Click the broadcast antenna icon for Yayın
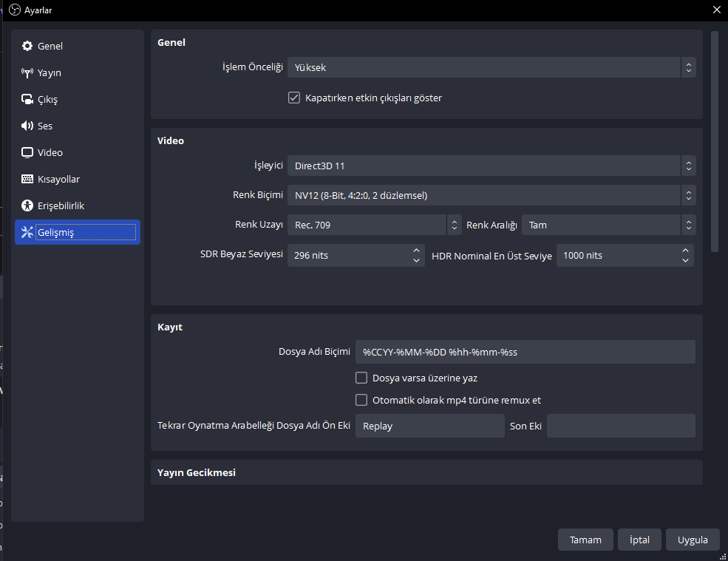The width and height of the screenshot is (728, 561). [x=27, y=73]
